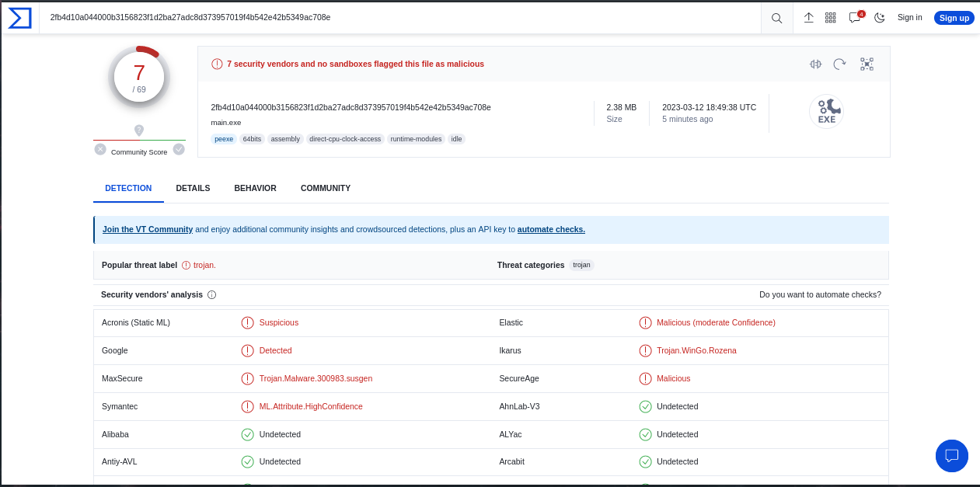Click the main.exe file name

(x=226, y=123)
